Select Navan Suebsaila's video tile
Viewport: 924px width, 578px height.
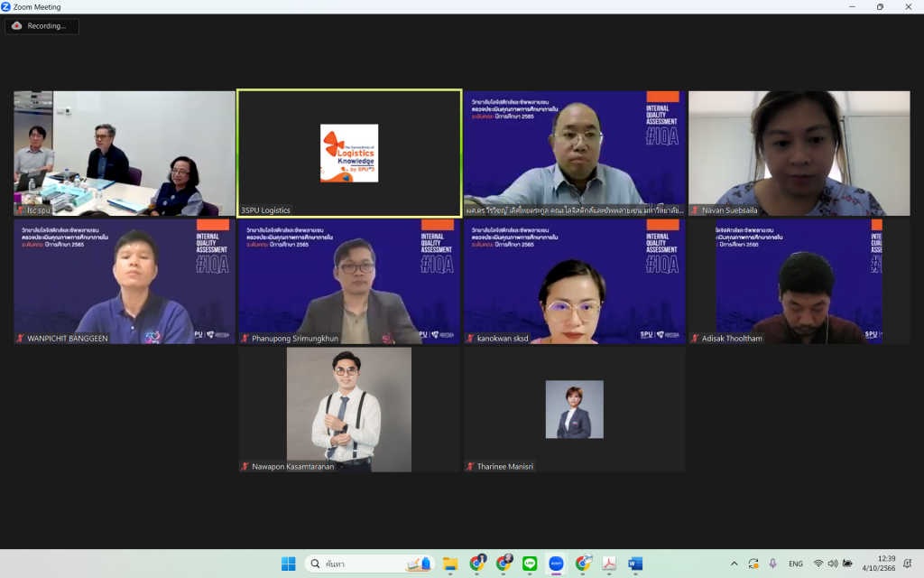pyautogui.click(x=799, y=154)
